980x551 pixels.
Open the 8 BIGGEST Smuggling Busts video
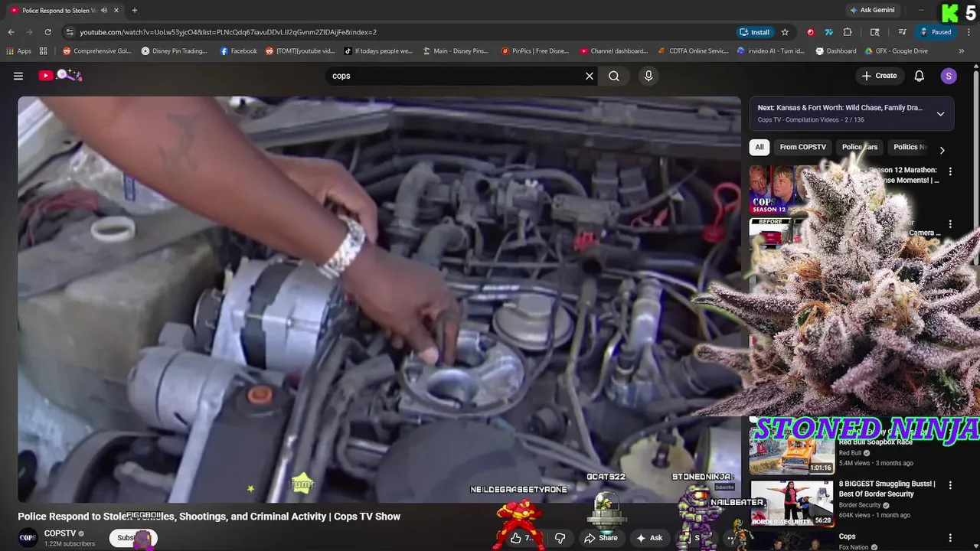click(887, 488)
